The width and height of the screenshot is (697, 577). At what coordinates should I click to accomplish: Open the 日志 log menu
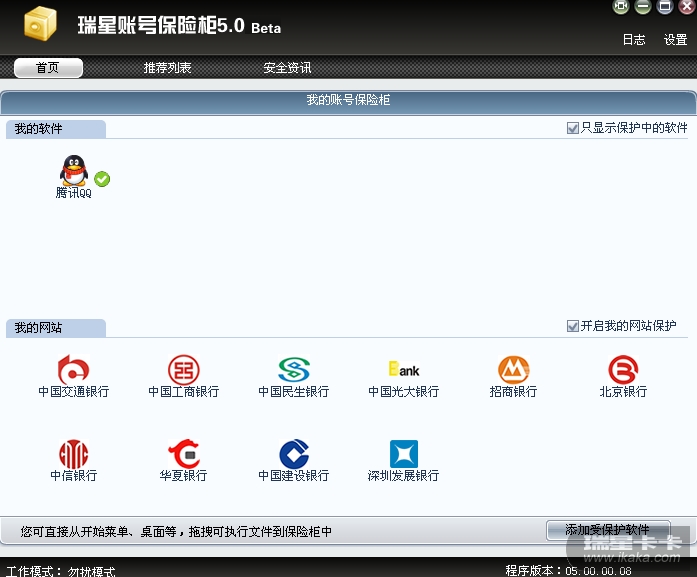pyautogui.click(x=633, y=40)
